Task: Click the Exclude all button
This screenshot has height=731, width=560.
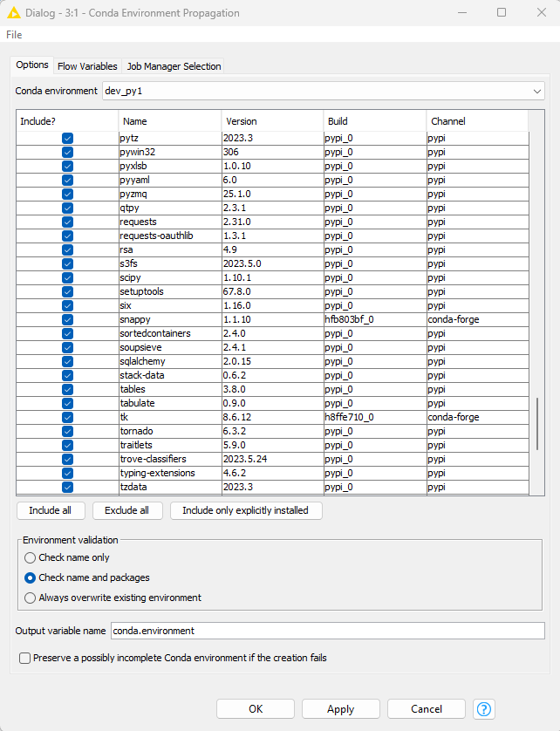Action: [126, 510]
